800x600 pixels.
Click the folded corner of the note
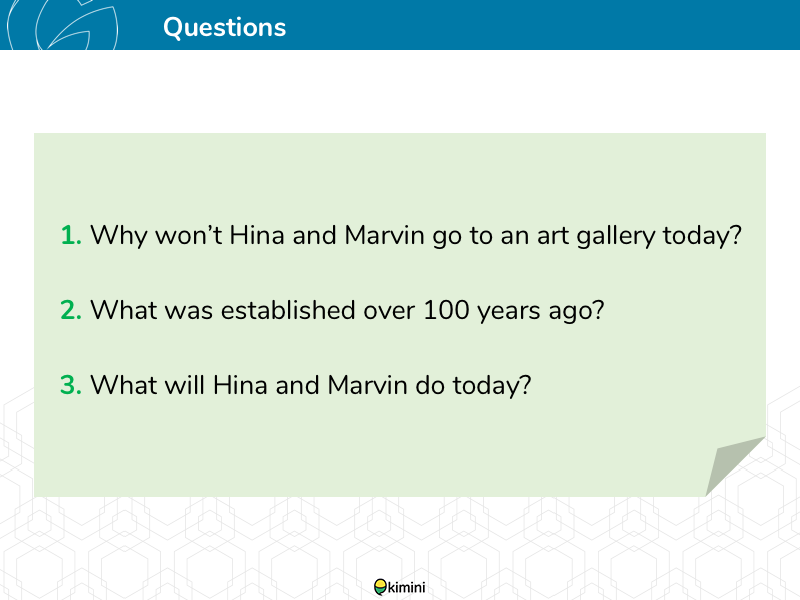point(735,466)
